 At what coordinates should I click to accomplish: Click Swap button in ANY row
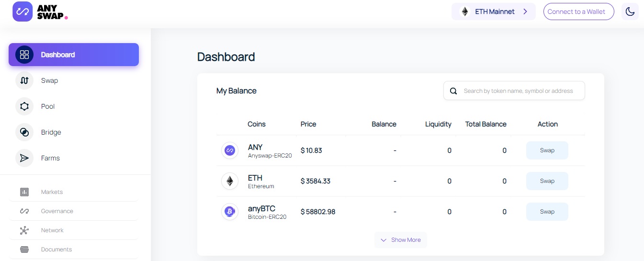point(547,150)
